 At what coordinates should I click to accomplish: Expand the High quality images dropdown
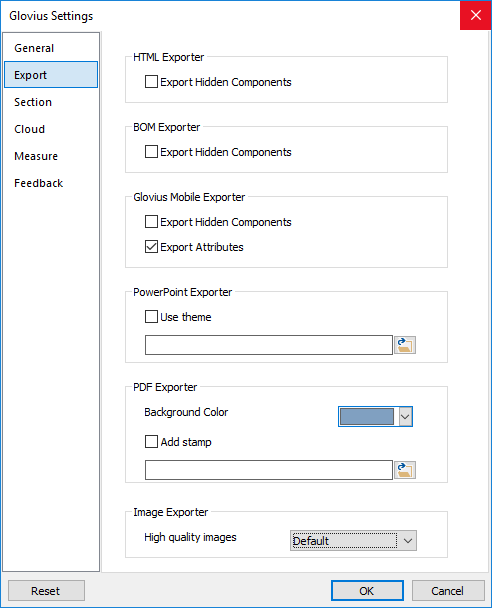pyautogui.click(x=407, y=541)
